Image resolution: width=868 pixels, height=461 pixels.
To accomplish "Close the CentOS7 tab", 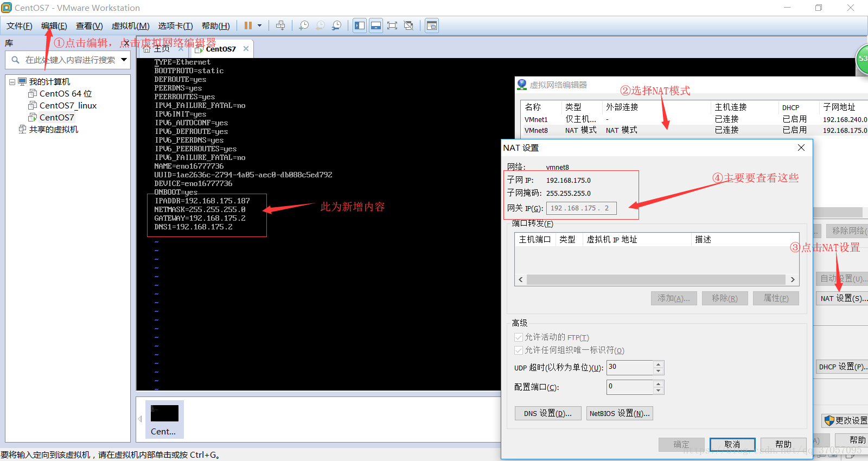I will (x=246, y=49).
